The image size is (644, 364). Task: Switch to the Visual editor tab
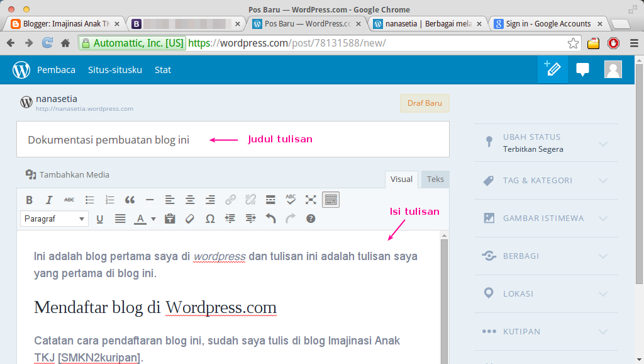pos(401,179)
